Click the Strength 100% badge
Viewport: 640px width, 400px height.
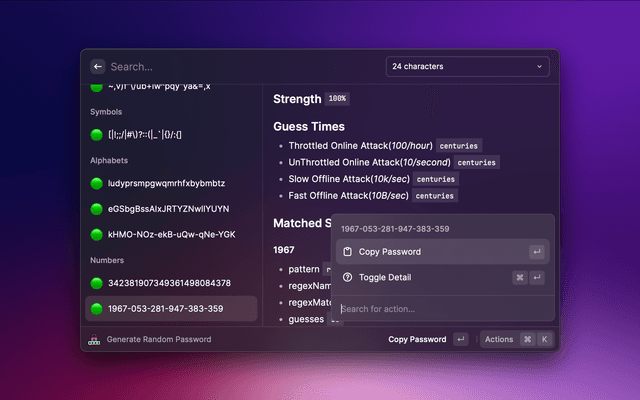click(x=336, y=99)
